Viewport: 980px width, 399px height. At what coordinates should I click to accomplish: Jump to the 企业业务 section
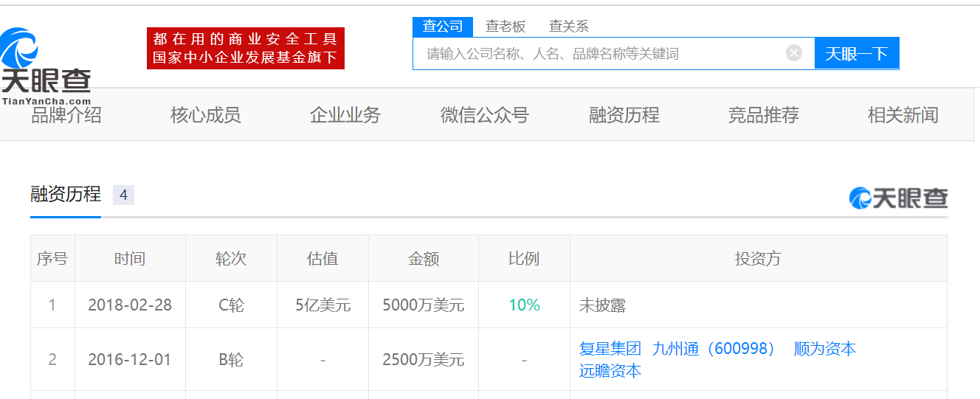[345, 115]
